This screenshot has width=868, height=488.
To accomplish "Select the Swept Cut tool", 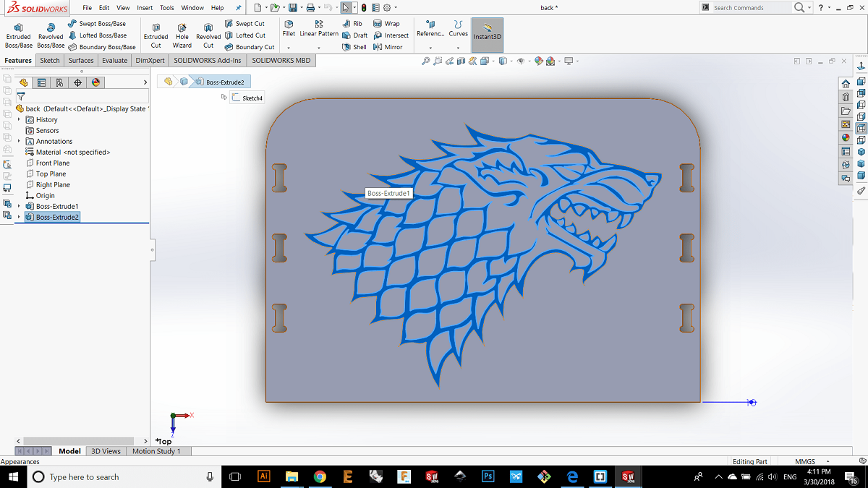I will (244, 24).
